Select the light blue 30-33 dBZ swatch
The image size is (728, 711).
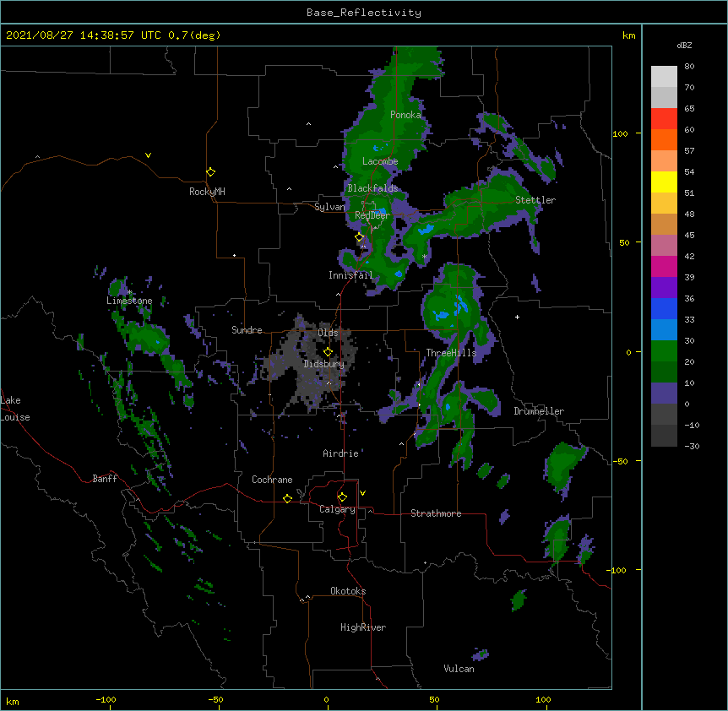664,330
